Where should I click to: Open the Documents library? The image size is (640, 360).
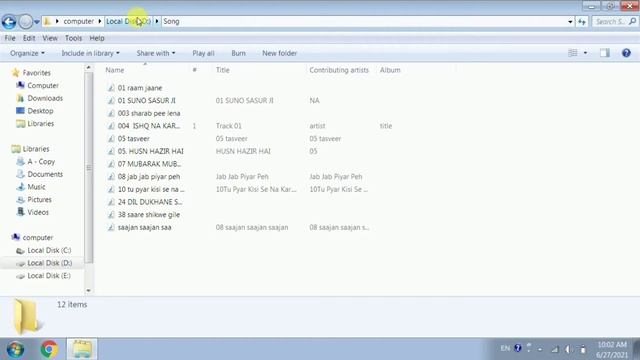[45, 174]
